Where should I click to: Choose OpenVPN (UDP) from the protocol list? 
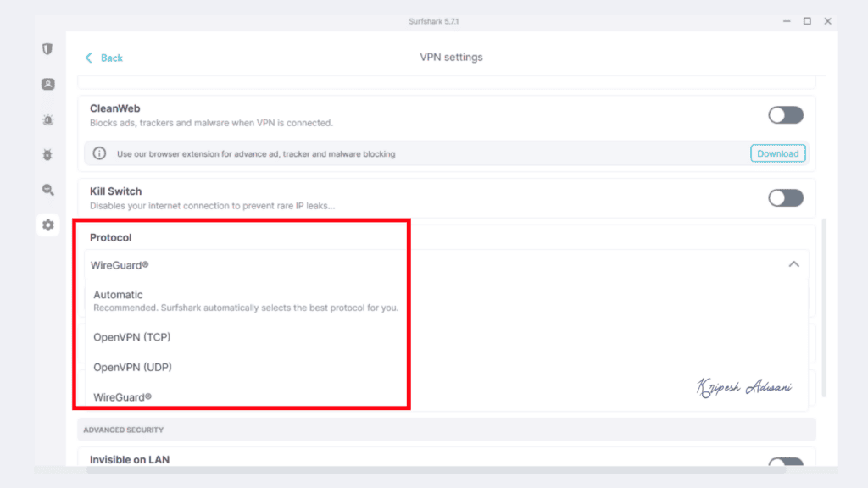132,367
